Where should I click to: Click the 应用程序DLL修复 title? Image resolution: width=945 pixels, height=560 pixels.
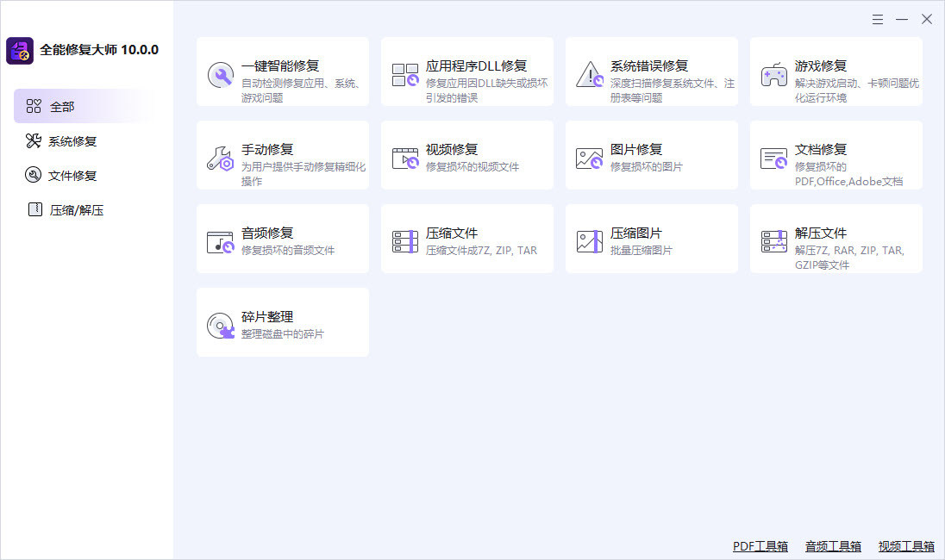point(476,65)
